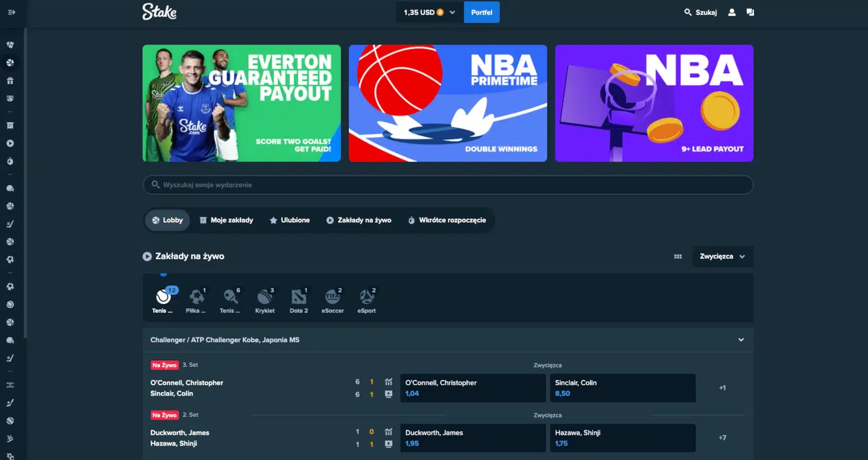Click the Stake logo
The width and height of the screenshot is (868, 460).
tap(159, 12)
